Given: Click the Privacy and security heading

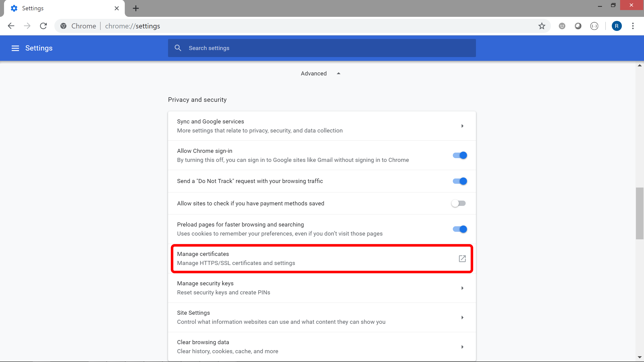Looking at the screenshot, I should pyautogui.click(x=197, y=100).
